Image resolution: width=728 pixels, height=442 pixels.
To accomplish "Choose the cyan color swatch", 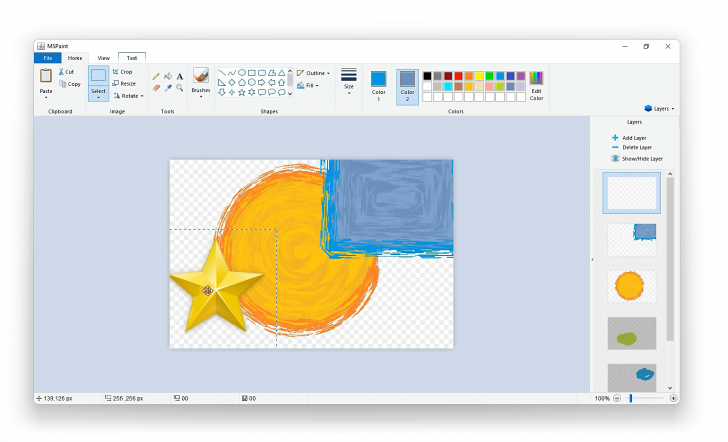I will 448,86.
